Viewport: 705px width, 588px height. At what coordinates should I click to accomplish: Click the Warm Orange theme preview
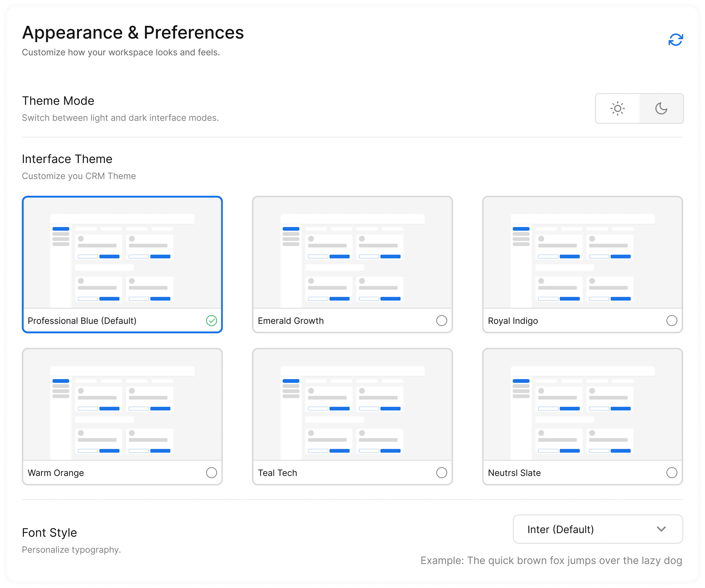[122, 405]
